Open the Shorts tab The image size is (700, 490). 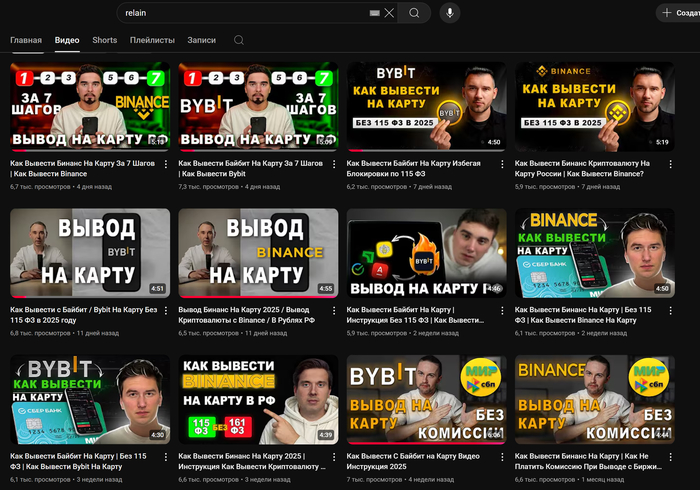pos(104,40)
